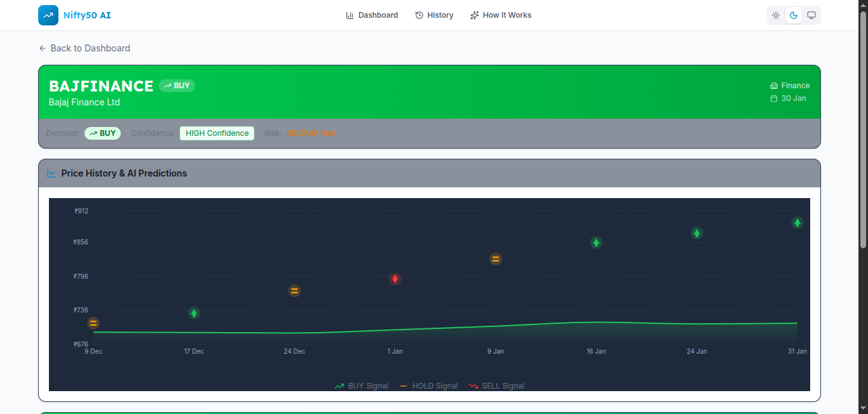Image resolution: width=868 pixels, height=414 pixels.
Task: Click the HIGH Confidence badge
Action: pyautogui.click(x=217, y=133)
